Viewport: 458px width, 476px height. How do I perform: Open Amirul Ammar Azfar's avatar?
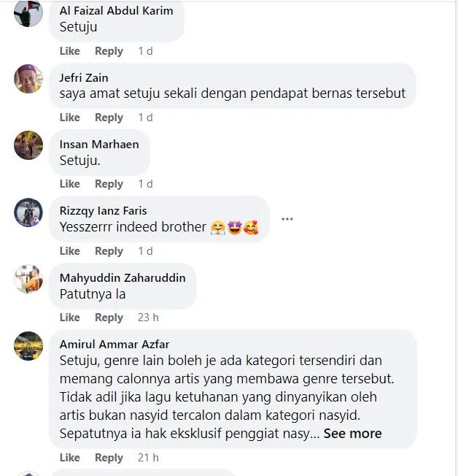(28, 346)
